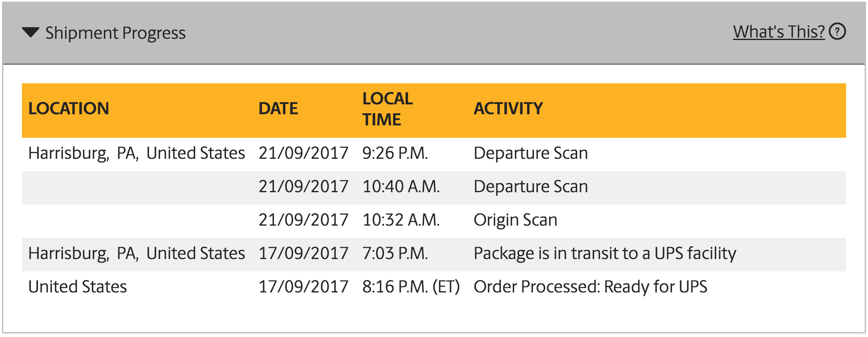868x337 pixels.
Task: Click the question mark help icon
Action: (x=837, y=31)
